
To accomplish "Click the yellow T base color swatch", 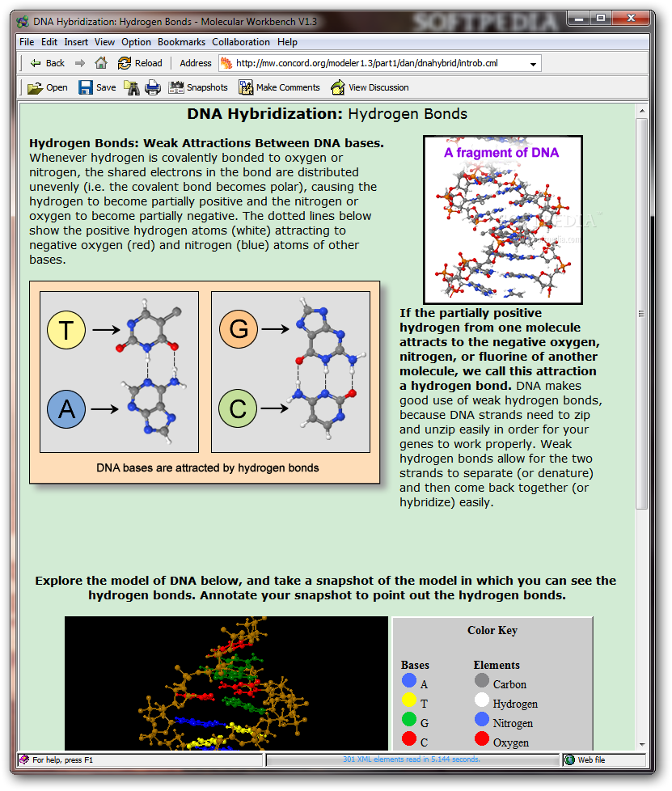I will point(409,700).
